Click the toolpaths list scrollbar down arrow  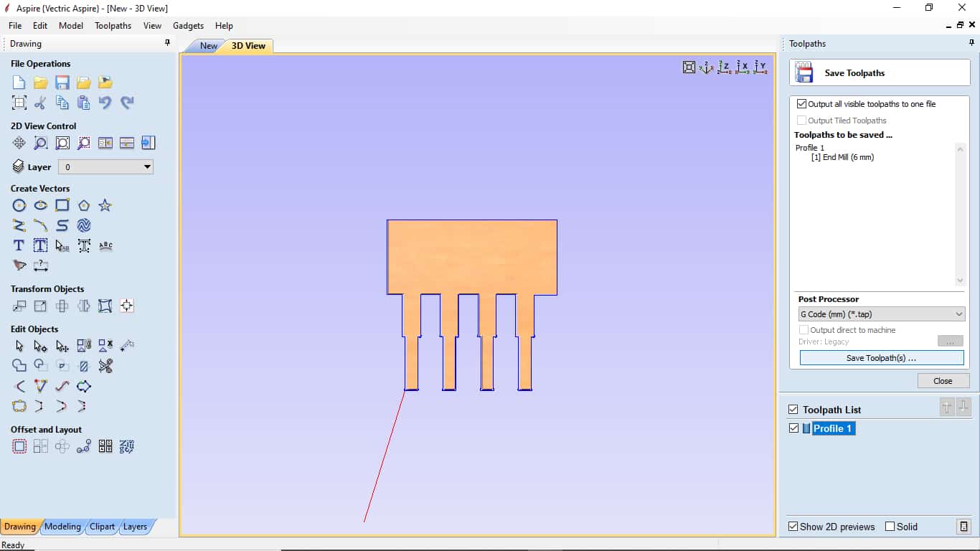pos(961,281)
